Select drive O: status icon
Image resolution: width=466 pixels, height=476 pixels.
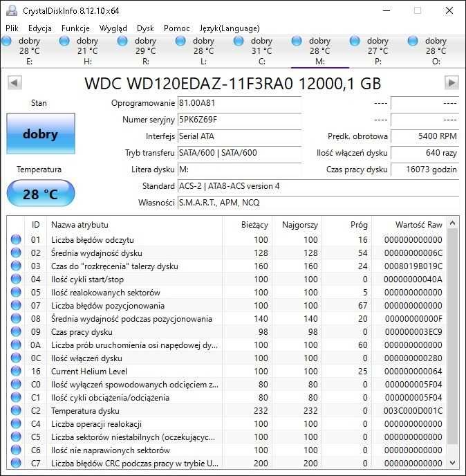point(413,41)
